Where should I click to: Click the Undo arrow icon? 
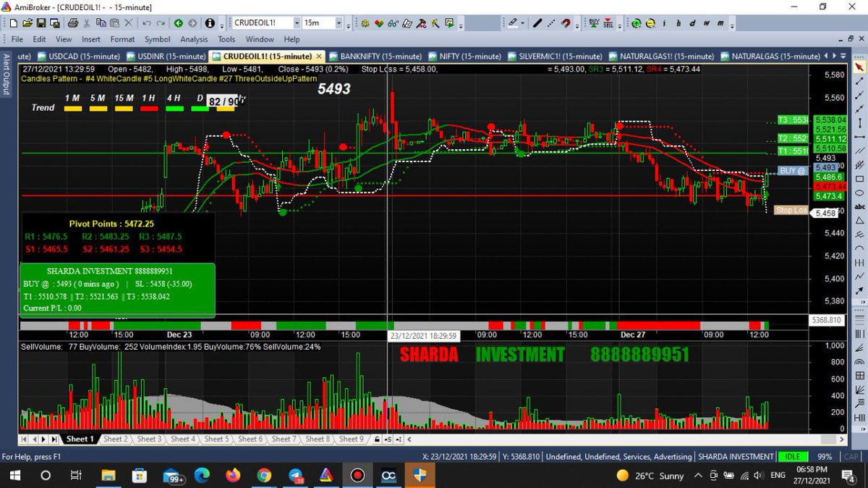(147, 23)
